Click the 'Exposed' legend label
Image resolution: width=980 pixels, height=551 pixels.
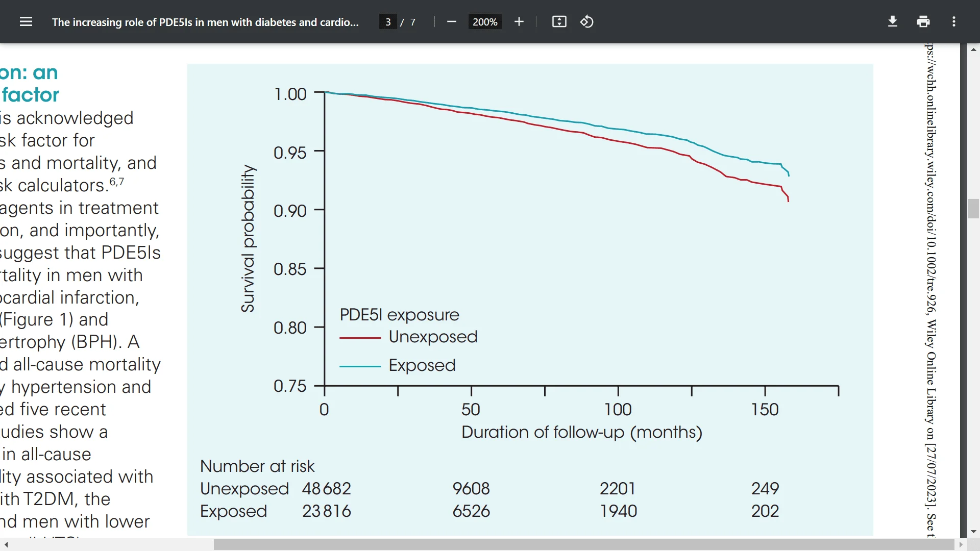click(x=422, y=365)
